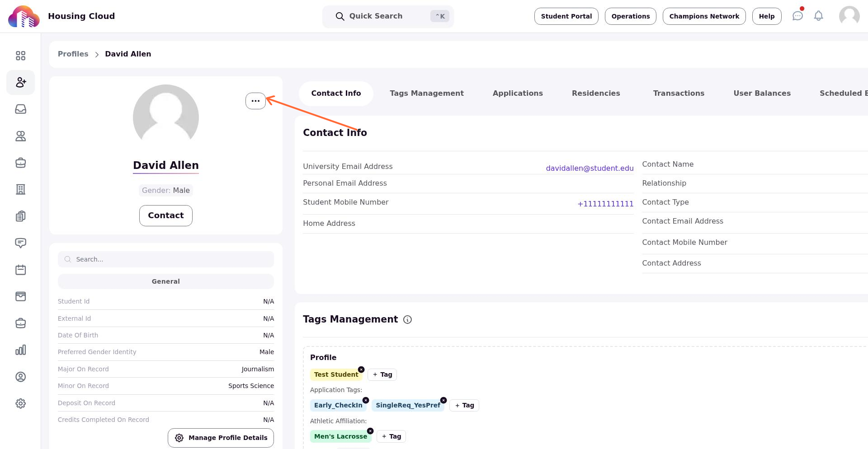Open the building icon in the sidebar
The width and height of the screenshot is (868, 449).
pyautogui.click(x=20, y=189)
